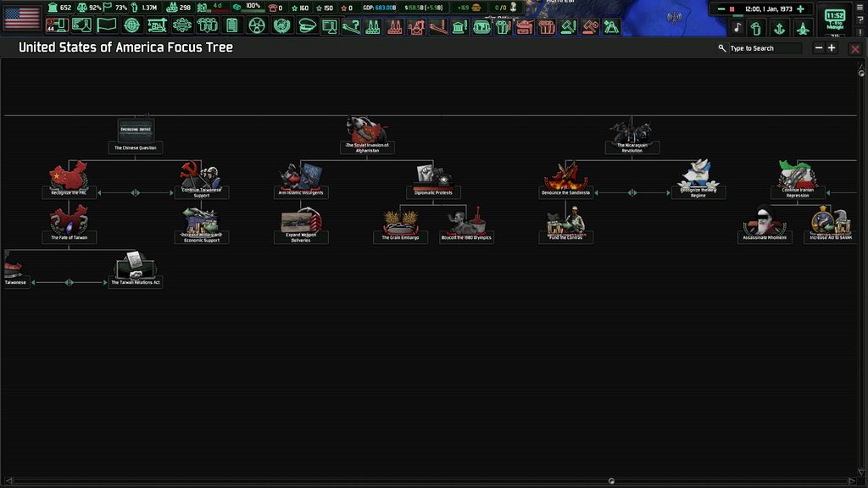Select The Fate of Taiwan focus

[x=69, y=224]
